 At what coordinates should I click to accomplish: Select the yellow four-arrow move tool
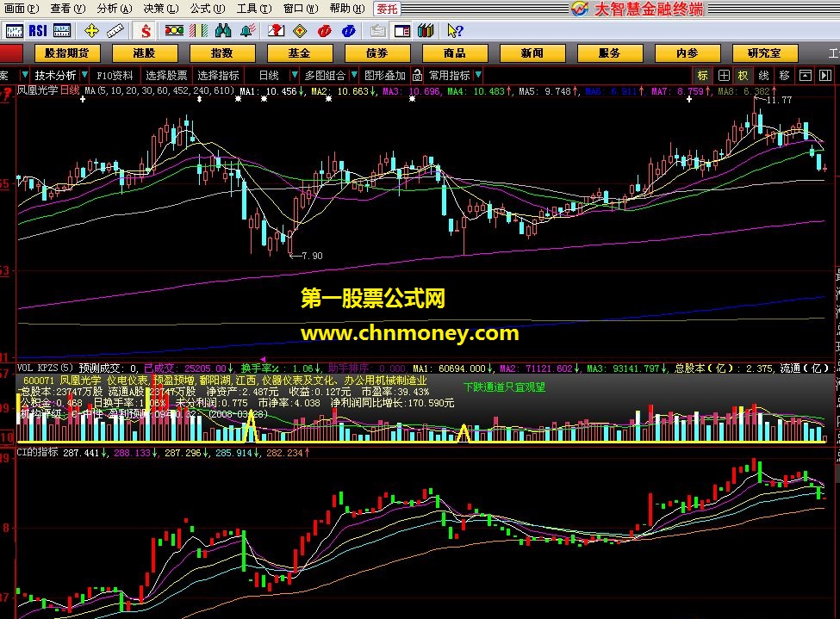click(x=91, y=31)
